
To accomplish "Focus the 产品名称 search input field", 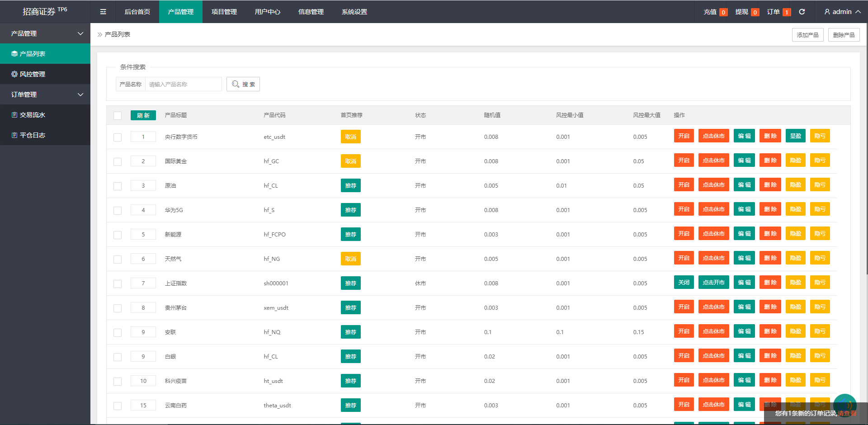I will (x=183, y=84).
